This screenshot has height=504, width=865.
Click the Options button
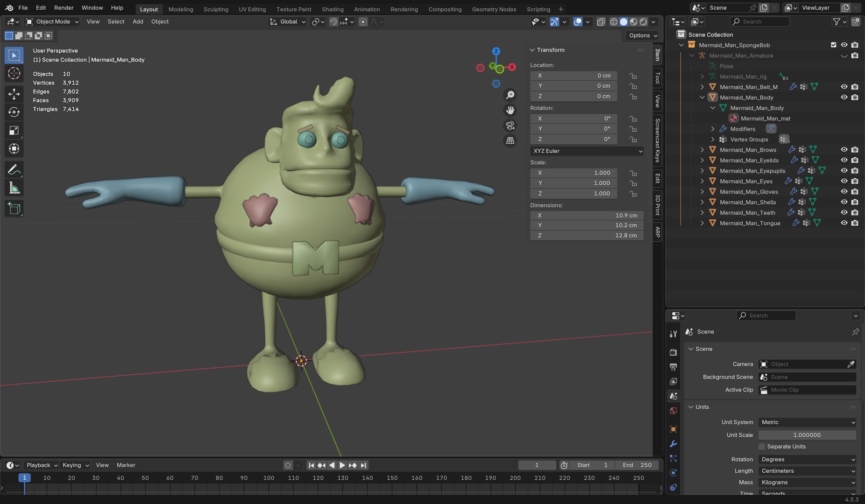pyautogui.click(x=642, y=35)
